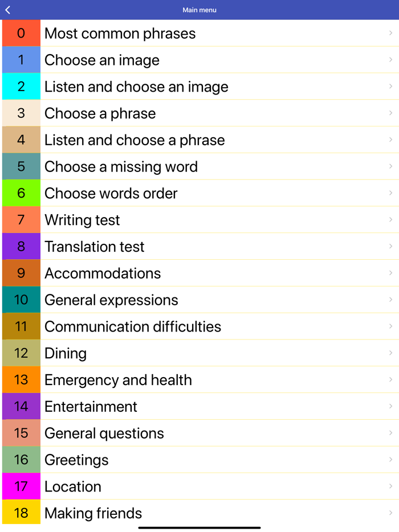Open Most common phrases

point(120,33)
